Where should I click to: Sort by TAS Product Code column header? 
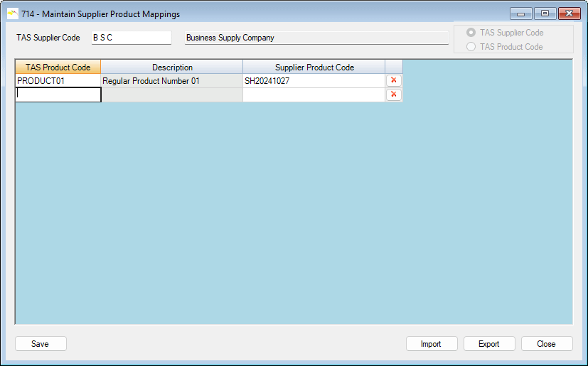coord(58,67)
